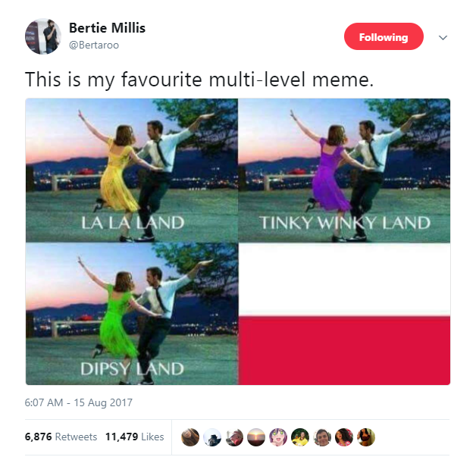The width and height of the screenshot is (476, 457).
Task: Open first liker avatar with brown tones
Action: click(190, 437)
